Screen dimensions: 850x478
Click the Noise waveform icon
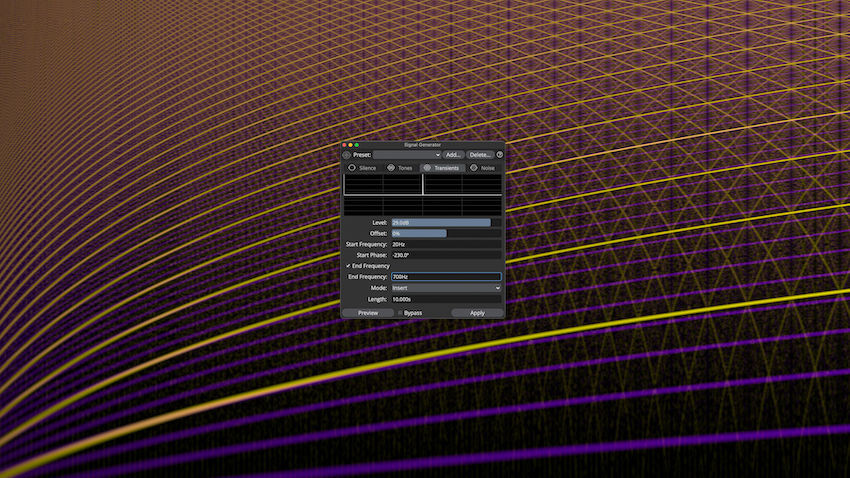(474, 168)
